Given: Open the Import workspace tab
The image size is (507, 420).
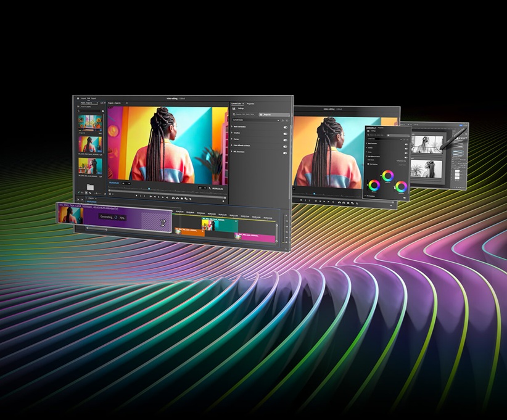Looking at the screenshot, I should click(x=83, y=98).
